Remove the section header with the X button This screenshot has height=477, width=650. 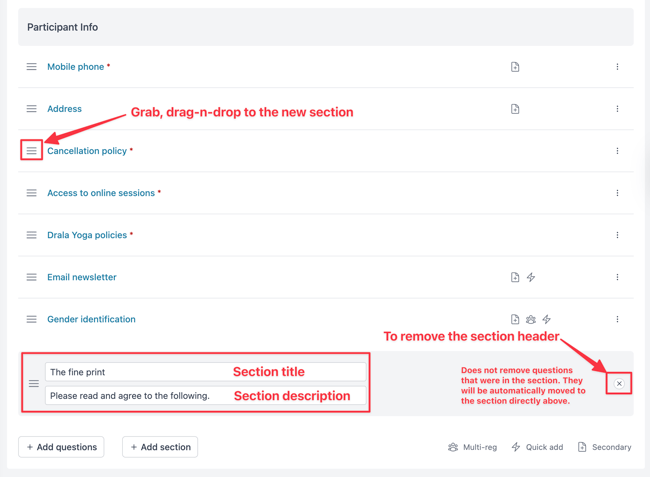pos(619,384)
